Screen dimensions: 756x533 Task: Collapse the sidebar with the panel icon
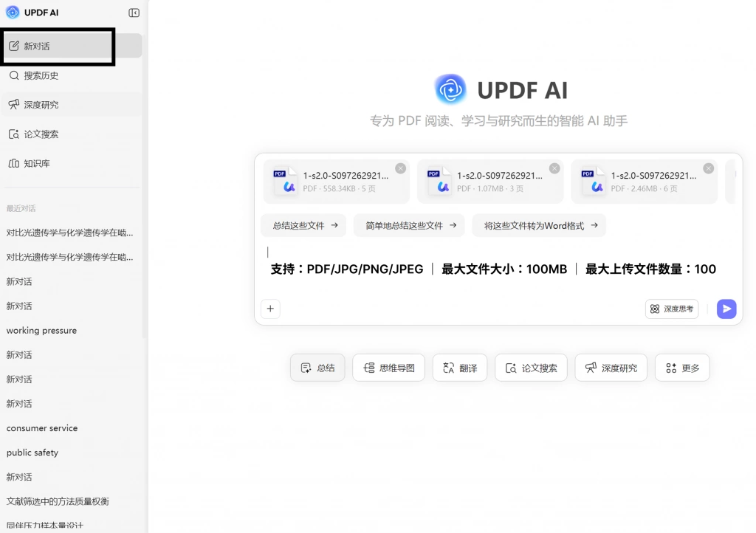click(x=134, y=13)
